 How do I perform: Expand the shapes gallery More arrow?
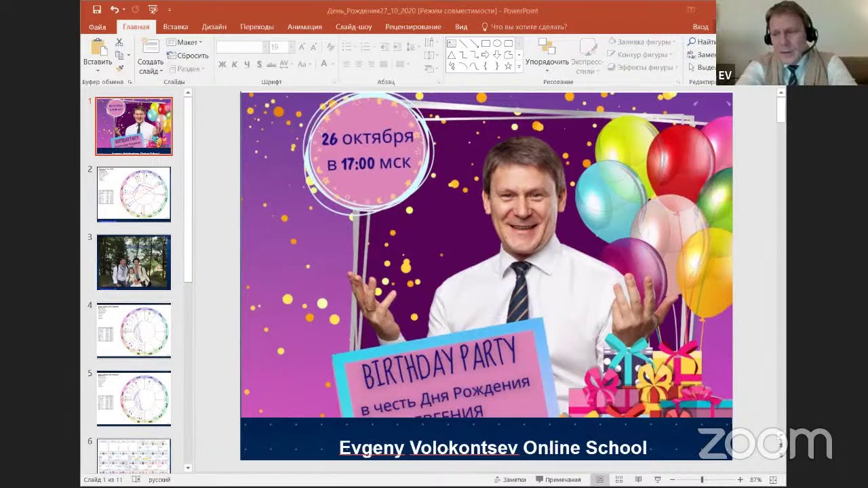click(x=519, y=66)
